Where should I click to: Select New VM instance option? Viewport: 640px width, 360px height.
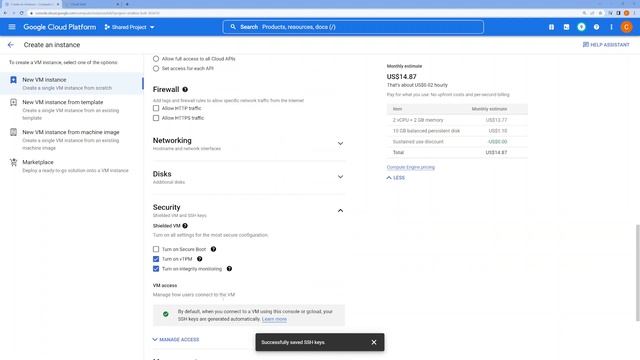(72, 83)
